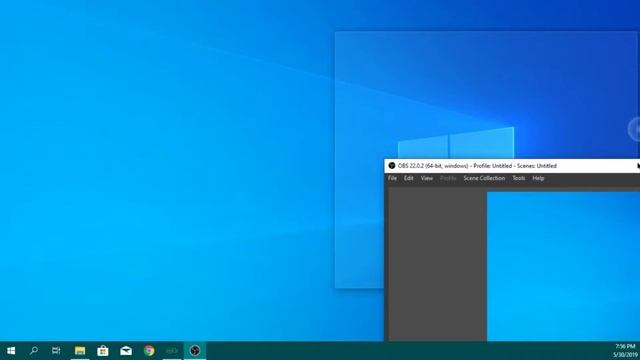Open Microsoft Store from the taskbar
The width and height of the screenshot is (640, 360).
pyautogui.click(x=103, y=351)
